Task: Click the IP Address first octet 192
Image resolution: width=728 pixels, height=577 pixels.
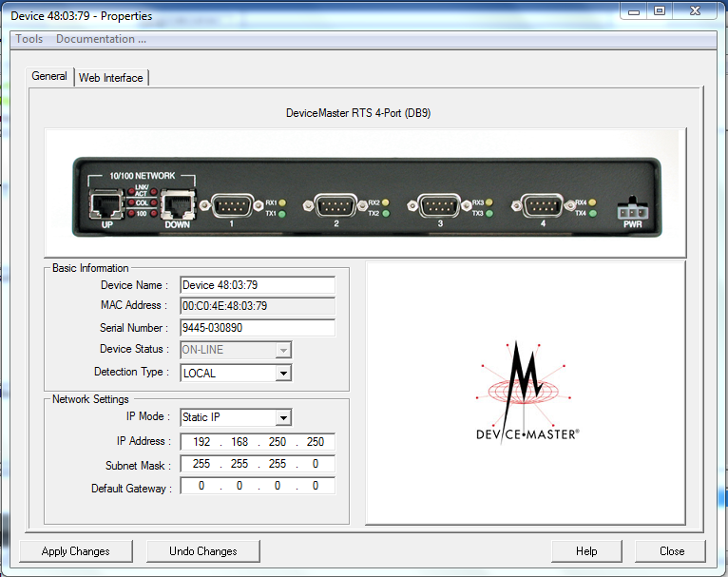Action: click(x=201, y=441)
